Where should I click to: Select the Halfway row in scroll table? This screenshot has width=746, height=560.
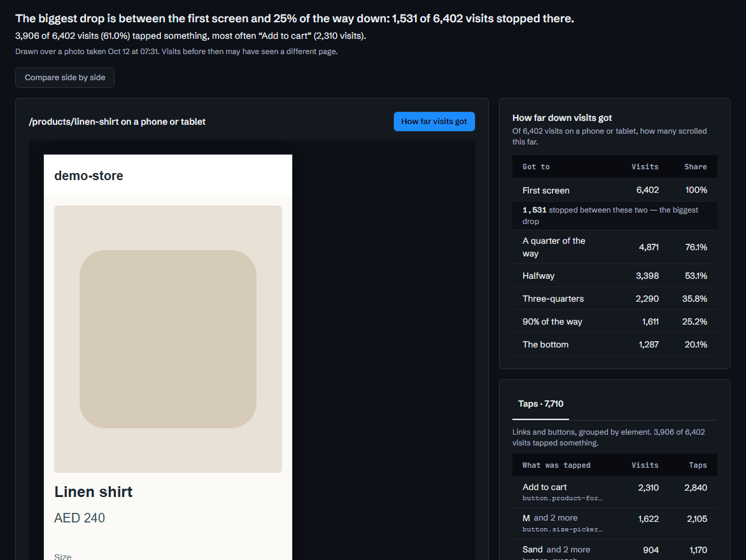615,276
